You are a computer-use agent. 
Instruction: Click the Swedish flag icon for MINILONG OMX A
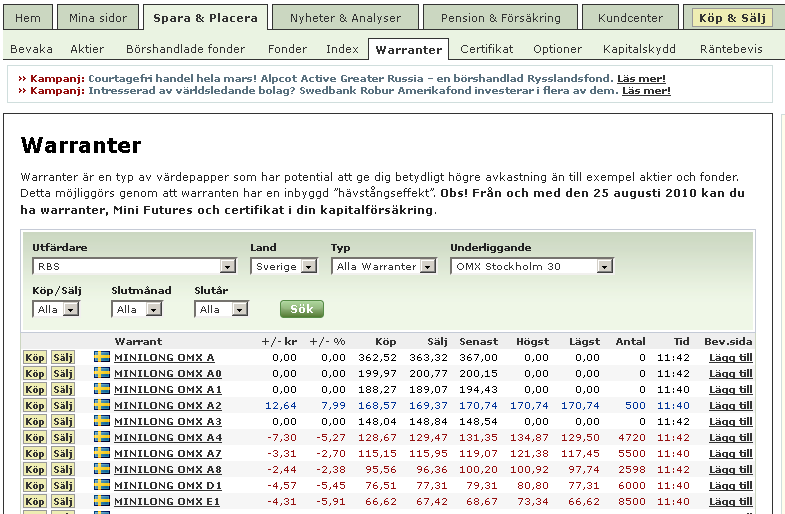click(102, 357)
